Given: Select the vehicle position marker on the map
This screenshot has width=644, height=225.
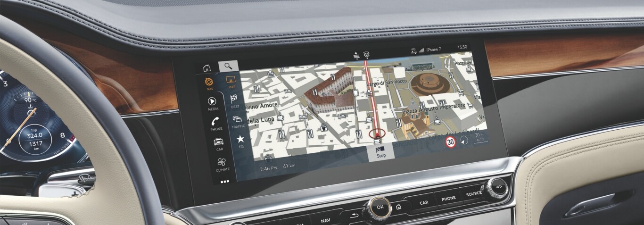Looking at the screenshot, I should point(377,135).
